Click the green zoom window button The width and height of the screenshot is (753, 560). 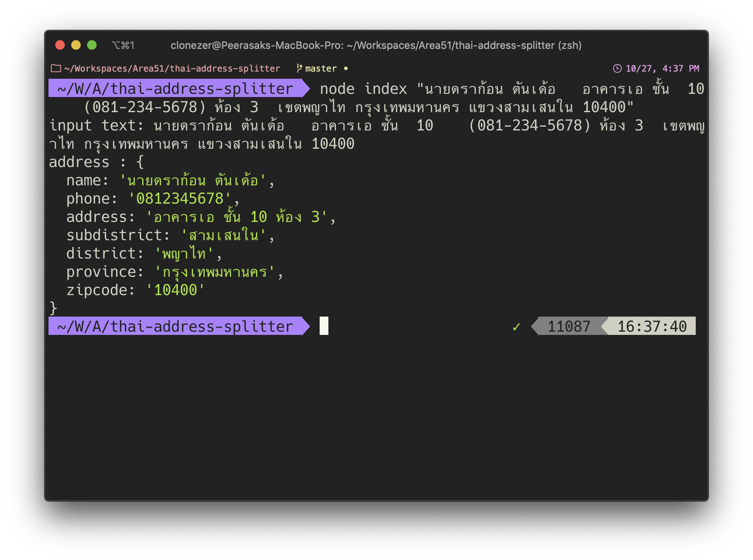click(92, 45)
